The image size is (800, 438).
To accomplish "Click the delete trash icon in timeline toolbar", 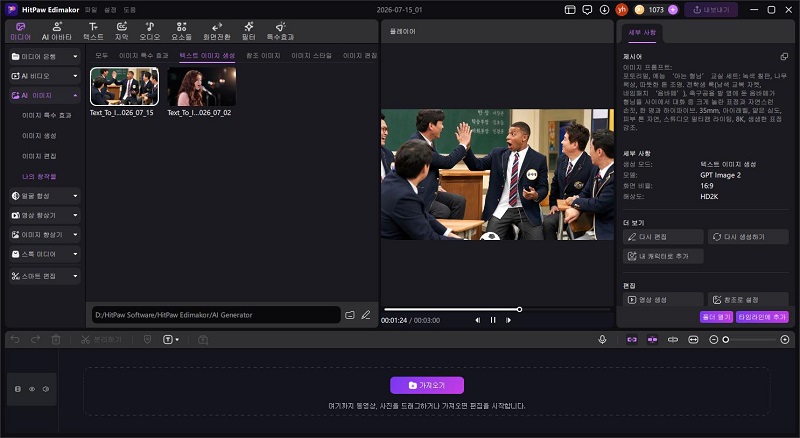I will (x=56, y=339).
